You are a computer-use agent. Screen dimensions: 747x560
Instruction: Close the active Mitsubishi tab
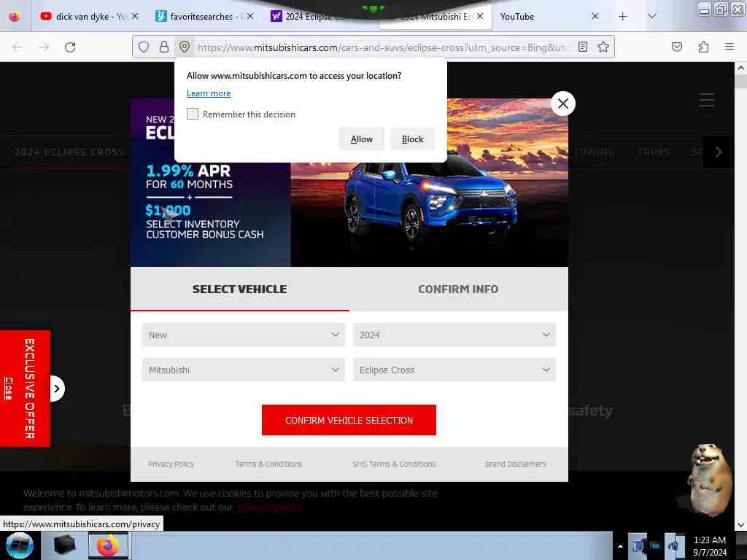point(480,16)
